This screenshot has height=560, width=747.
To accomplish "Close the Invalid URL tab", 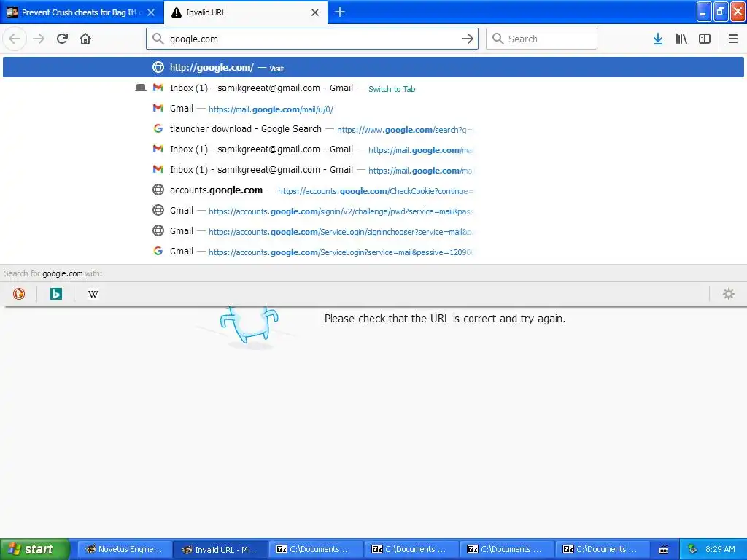I will coord(315,12).
